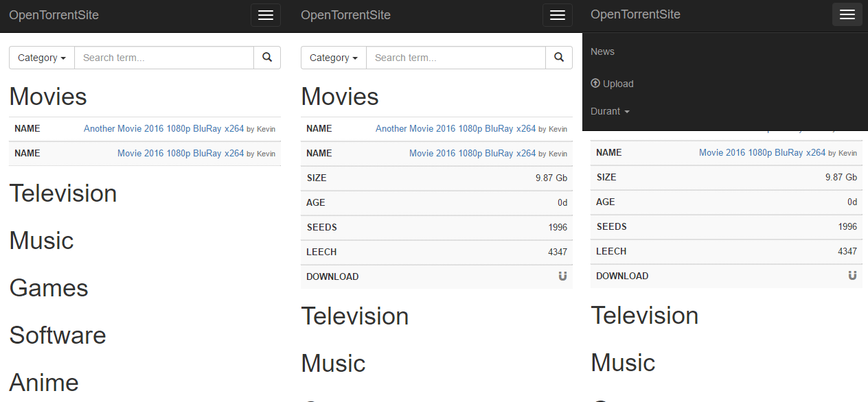This screenshot has width=868, height=402.
Task: Open Movie 2016 1080p BluRay link, left screen
Action: point(181,153)
